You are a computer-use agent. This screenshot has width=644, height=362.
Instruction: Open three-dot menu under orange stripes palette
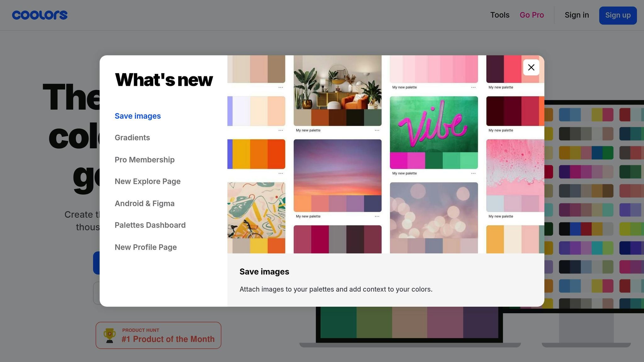tap(280, 173)
